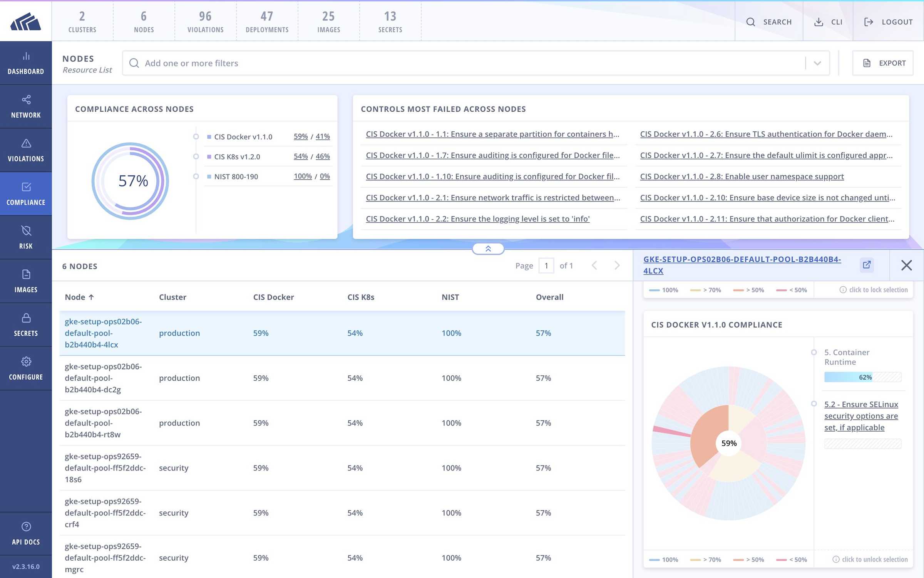Viewport: 924px width, 578px height.
Task: Expand the filter options dropdown arrow
Action: (817, 63)
